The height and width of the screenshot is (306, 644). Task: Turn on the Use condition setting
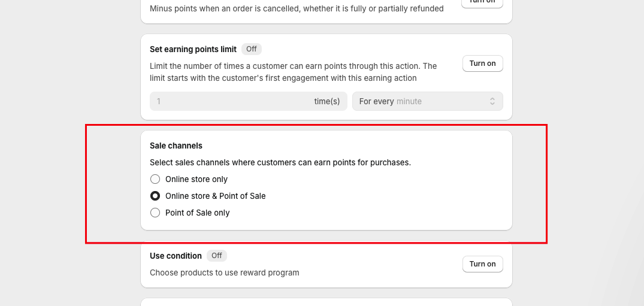[482, 264]
